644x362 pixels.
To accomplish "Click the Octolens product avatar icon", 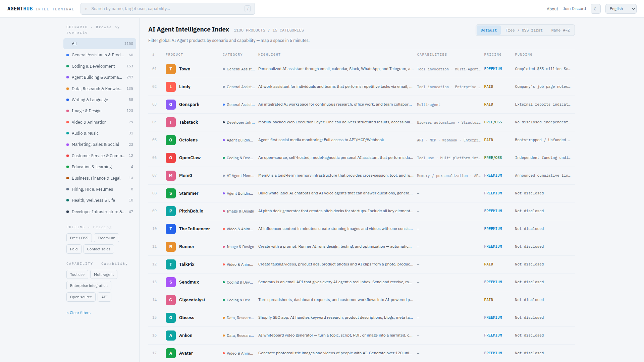I will [x=171, y=140].
